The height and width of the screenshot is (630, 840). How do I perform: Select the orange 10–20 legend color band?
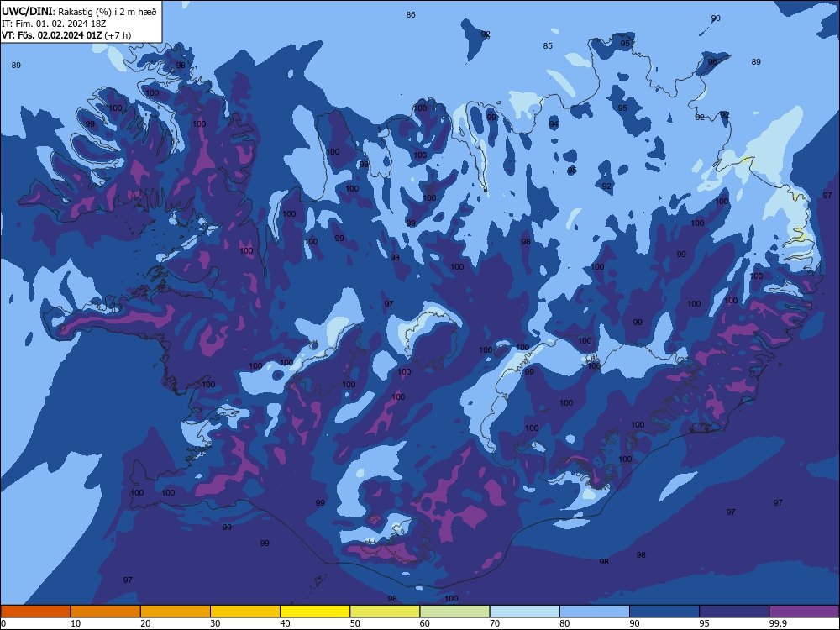point(106,612)
